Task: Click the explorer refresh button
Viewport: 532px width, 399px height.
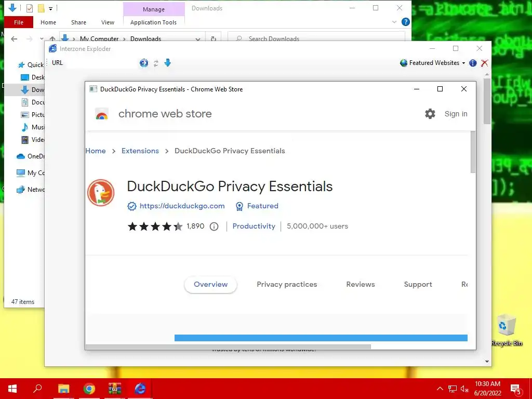Action: (214, 39)
